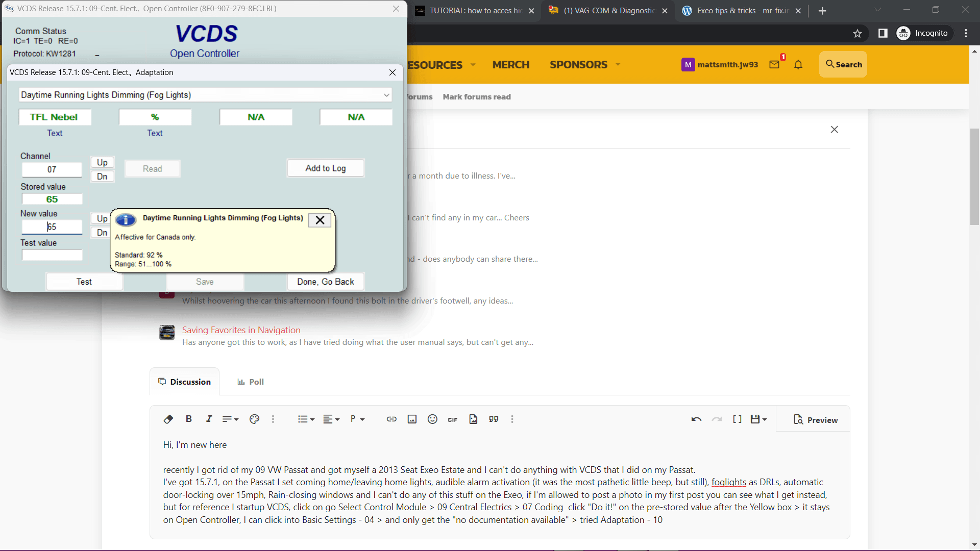
Task: Open first more-options dots in editor toolbar
Action: (273, 419)
